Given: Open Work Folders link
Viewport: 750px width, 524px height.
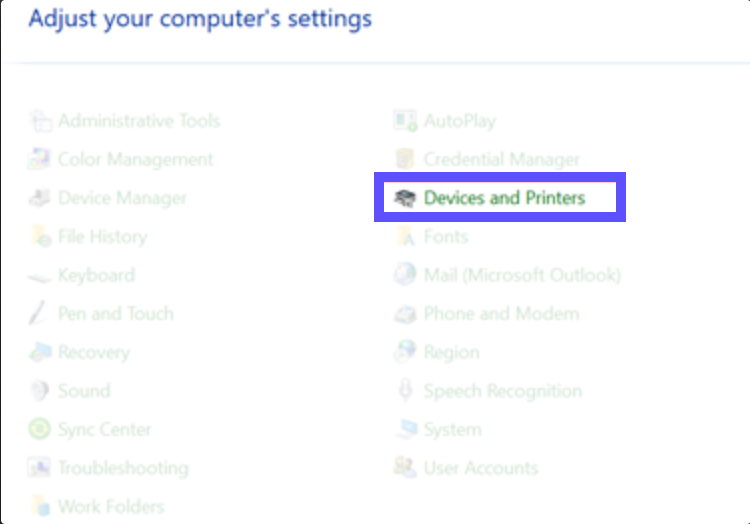Looking at the screenshot, I should coord(111,506).
